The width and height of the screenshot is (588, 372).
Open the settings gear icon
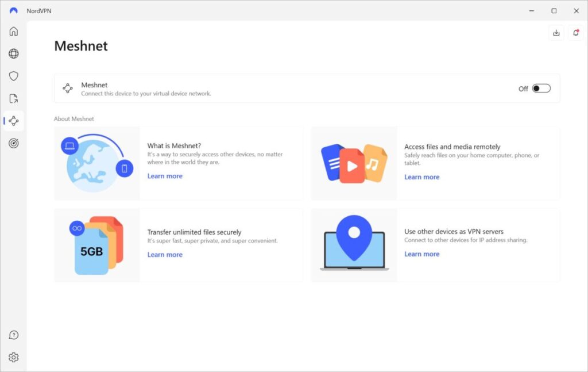pos(14,358)
